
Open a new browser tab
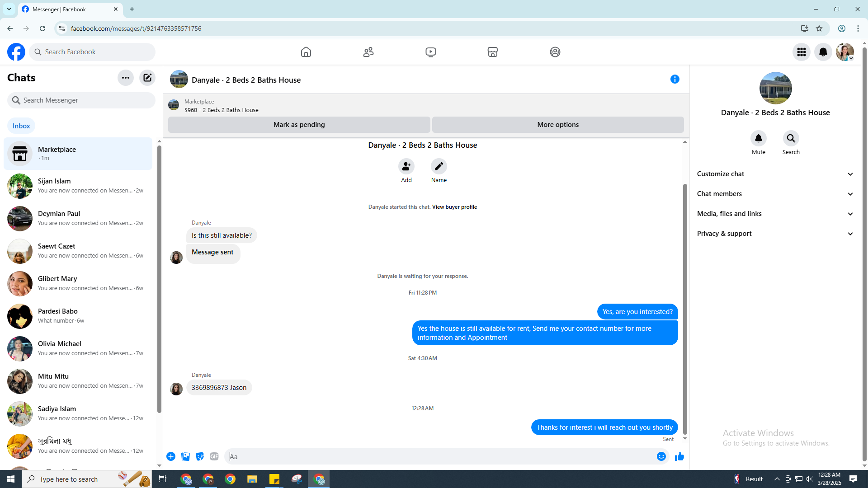click(x=132, y=9)
